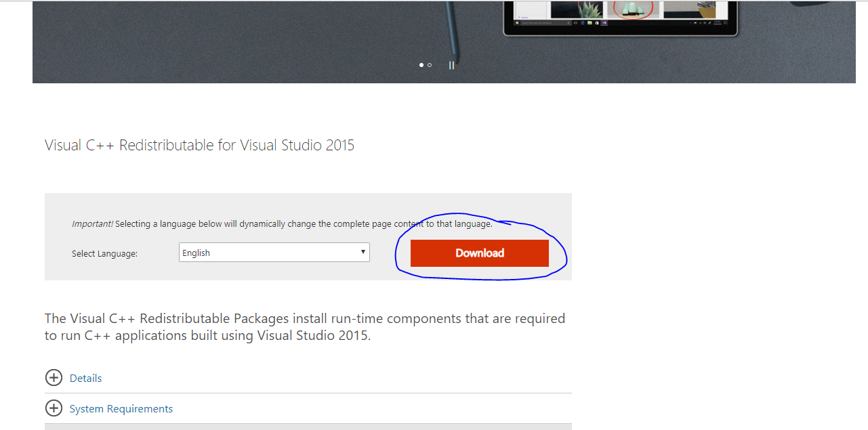Open the Details link

point(85,378)
